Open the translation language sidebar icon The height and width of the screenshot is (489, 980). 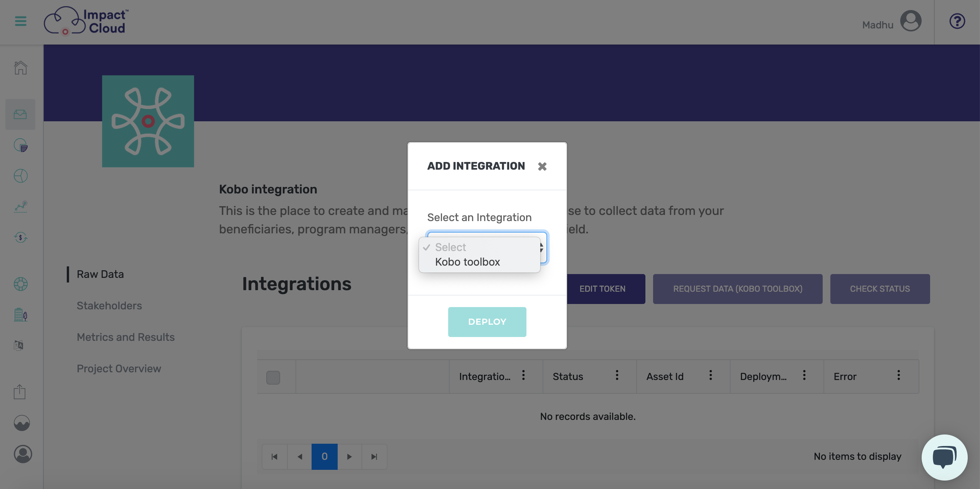[x=19, y=345]
